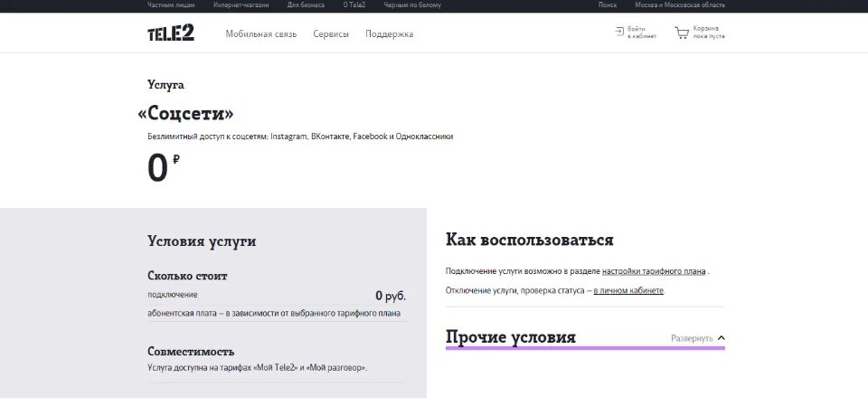The width and height of the screenshot is (868, 406).
Task: Open the Интернет-магазин link
Action: pyautogui.click(x=241, y=5)
